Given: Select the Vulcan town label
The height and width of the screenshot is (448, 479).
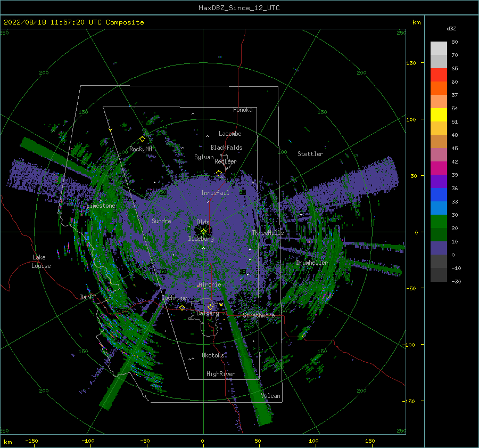Looking at the screenshot, I should (271, 396).
